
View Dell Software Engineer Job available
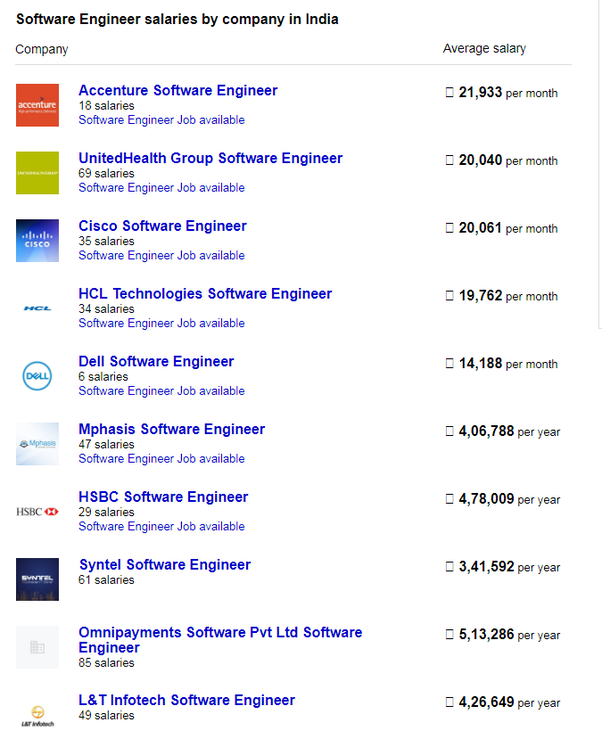(161, 391)
